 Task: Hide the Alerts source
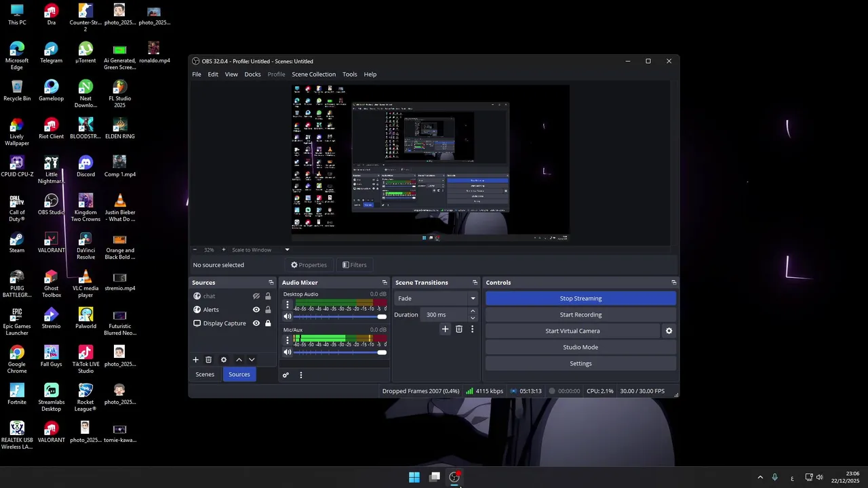point(256,310)
